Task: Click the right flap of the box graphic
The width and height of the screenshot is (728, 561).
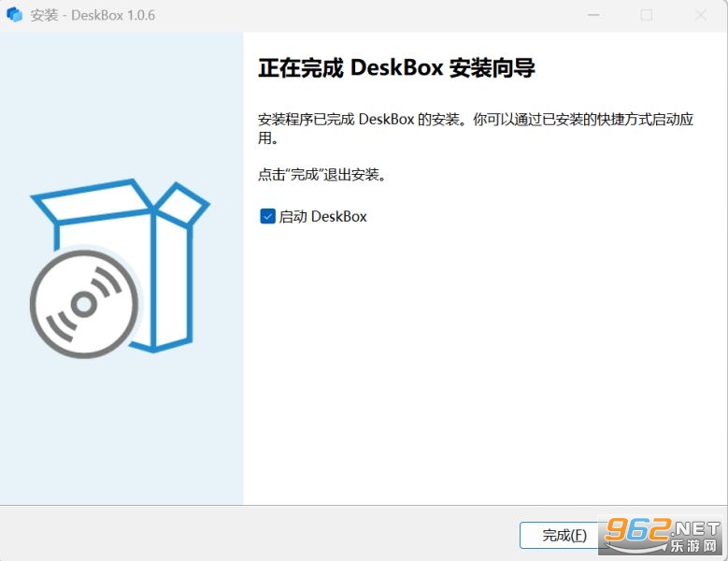Action: 182,204
